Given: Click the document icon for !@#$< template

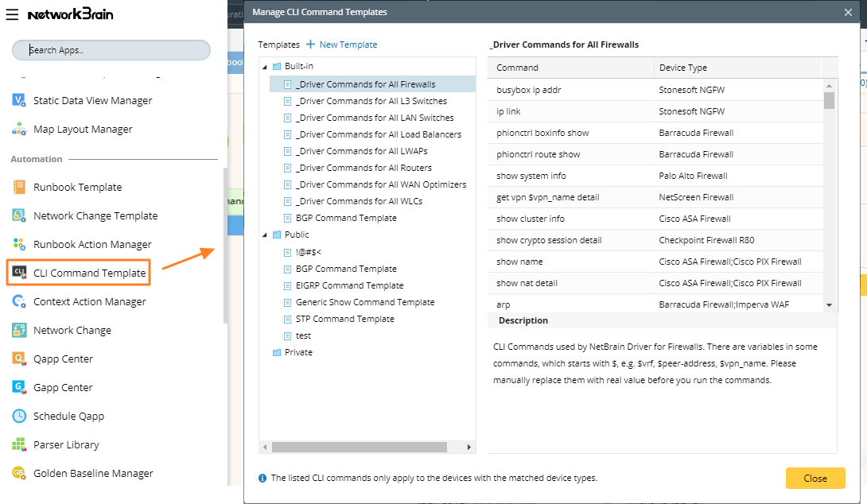Looking at the screenshot, I should (x=287, y=253).
